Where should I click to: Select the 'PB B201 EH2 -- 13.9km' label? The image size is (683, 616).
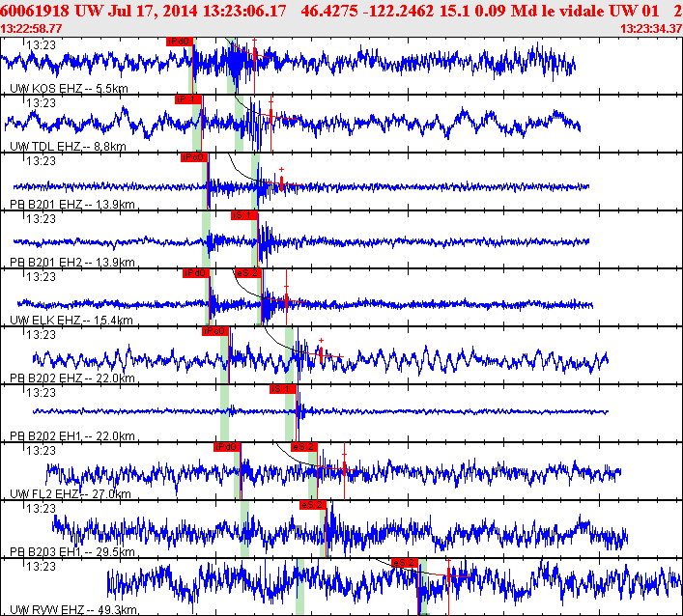71,262
